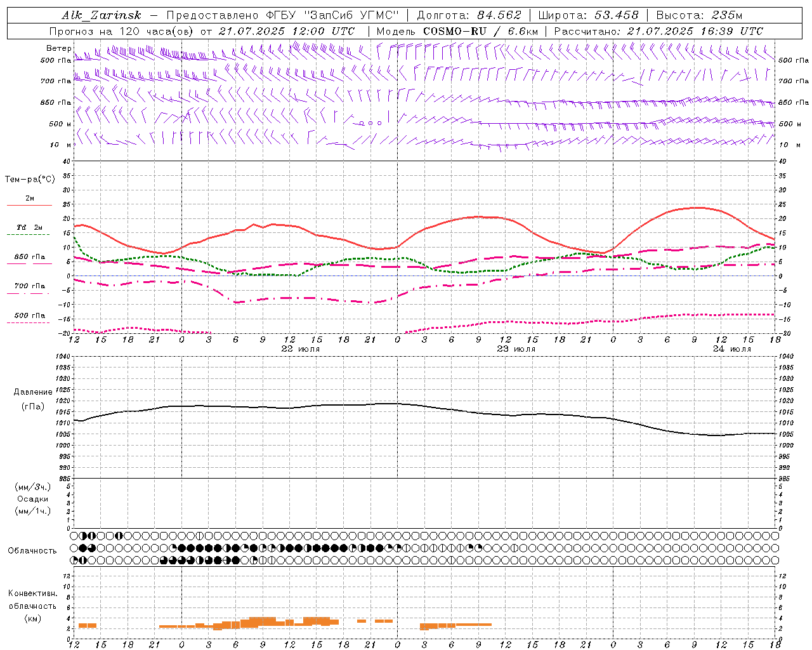Click the forecast start 21.07.2025 12:00 UTC
This screenshot has width=812, height=650.
287,31
